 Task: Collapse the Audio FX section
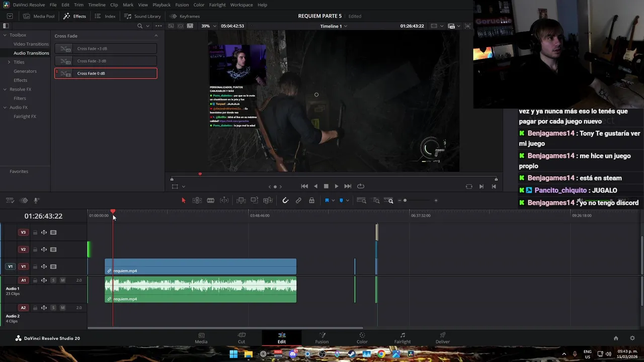pos(5,107)
